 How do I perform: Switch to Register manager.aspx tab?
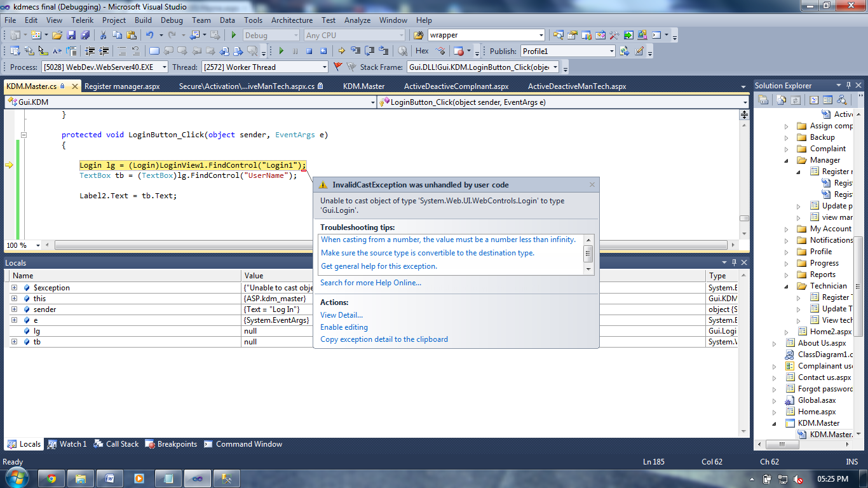click(122, 86)
